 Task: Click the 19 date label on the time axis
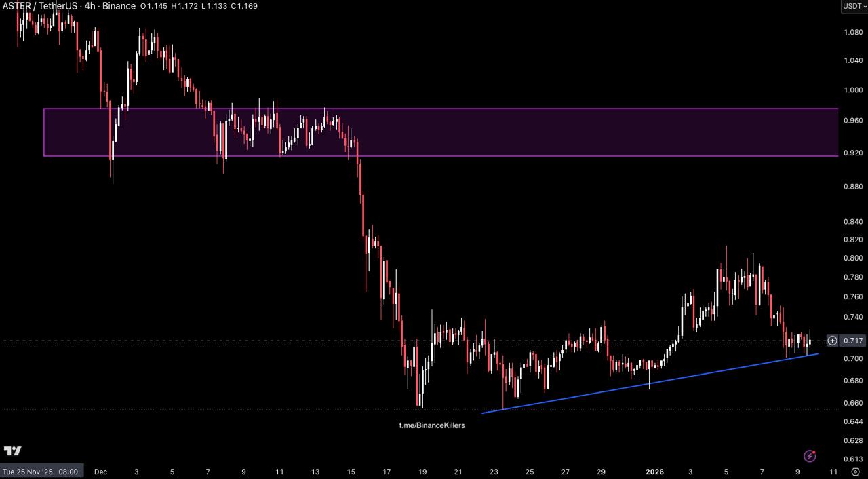click(422, 472)
